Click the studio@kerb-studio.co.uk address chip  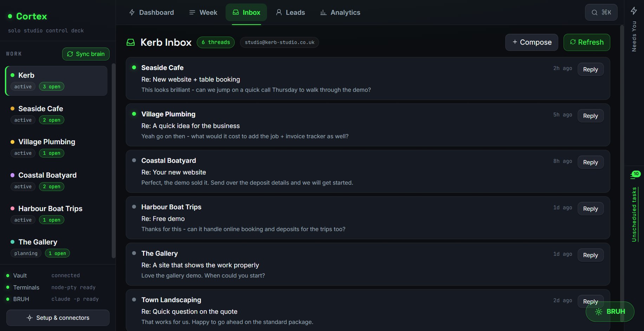coord(280,42)
